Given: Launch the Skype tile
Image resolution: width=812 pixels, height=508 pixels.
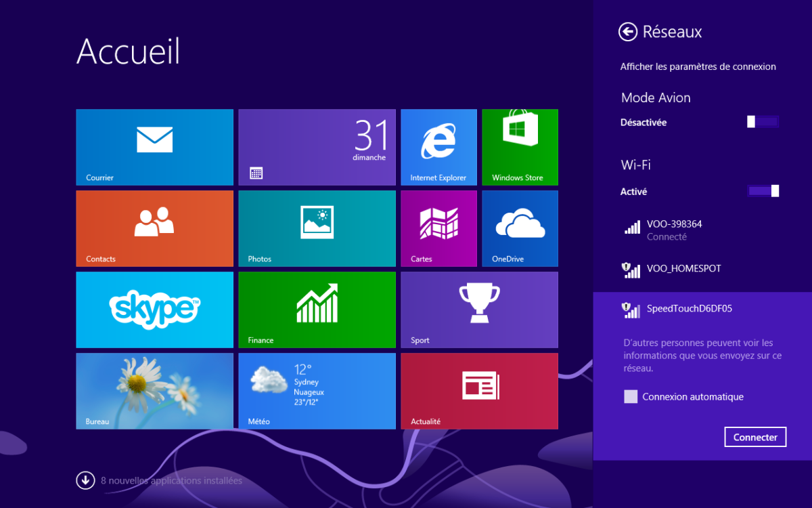Looking at the screenshot, I should [154, 310].
